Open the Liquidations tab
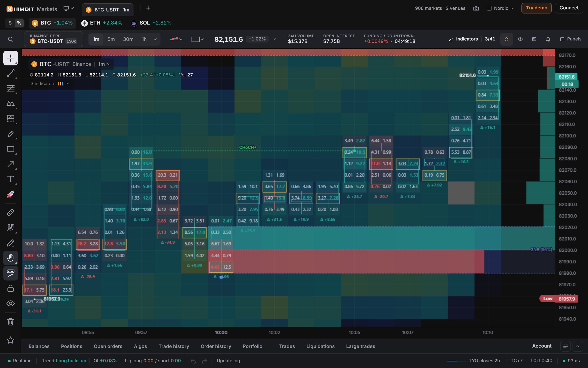Viewport: 588px width, 368px height. (320, 346)
